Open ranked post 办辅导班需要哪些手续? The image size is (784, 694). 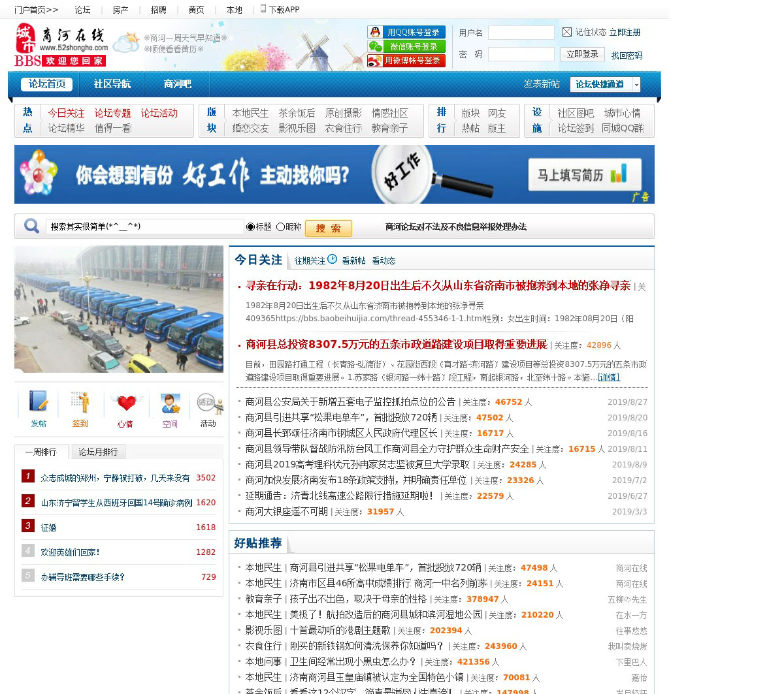coord(82,577)
